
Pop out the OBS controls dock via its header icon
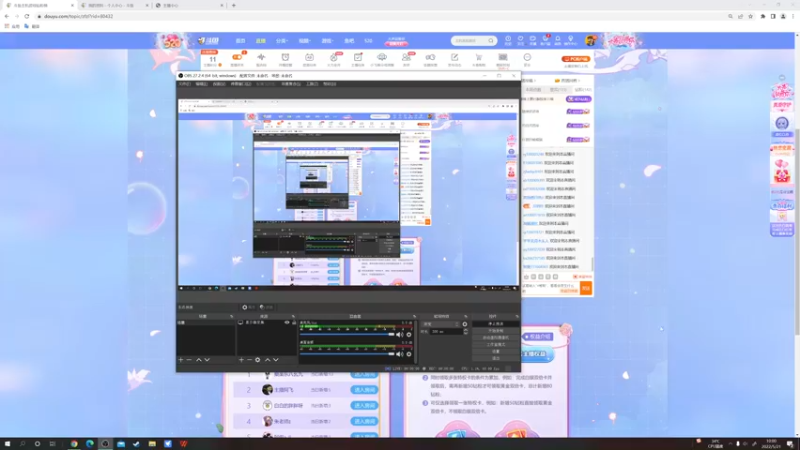coord(517,316)
